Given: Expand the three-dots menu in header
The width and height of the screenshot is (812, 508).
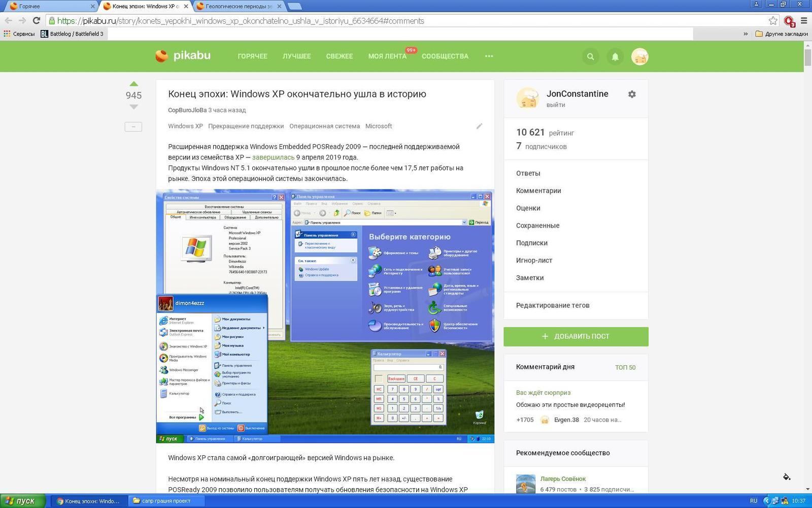Looking at the screenshot, I should coord(489,56).
